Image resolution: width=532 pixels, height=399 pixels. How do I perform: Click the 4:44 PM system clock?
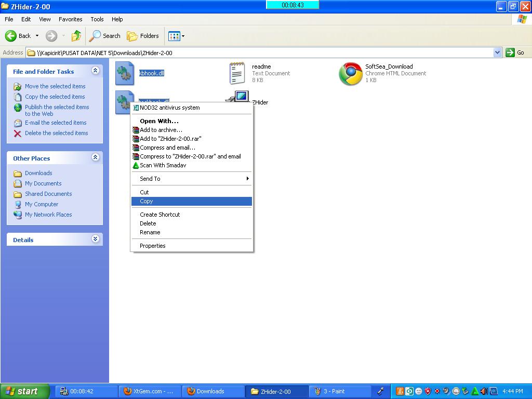tap(513, 392)
